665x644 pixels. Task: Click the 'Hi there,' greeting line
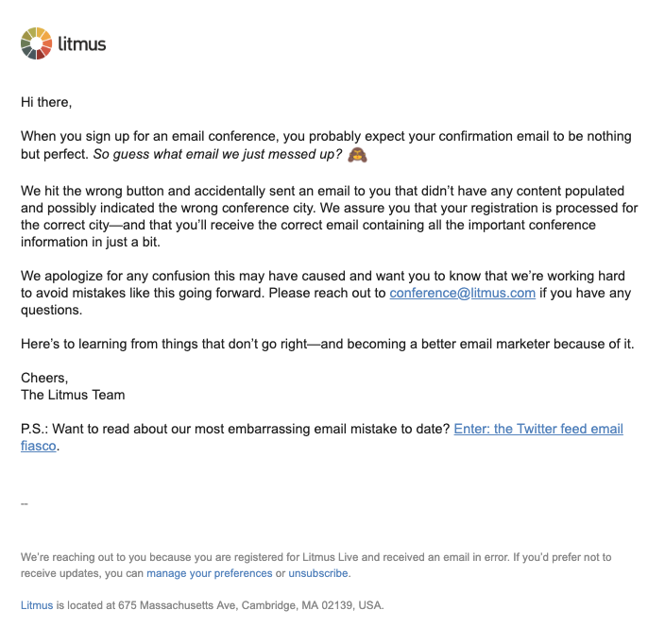click(46, 102)
